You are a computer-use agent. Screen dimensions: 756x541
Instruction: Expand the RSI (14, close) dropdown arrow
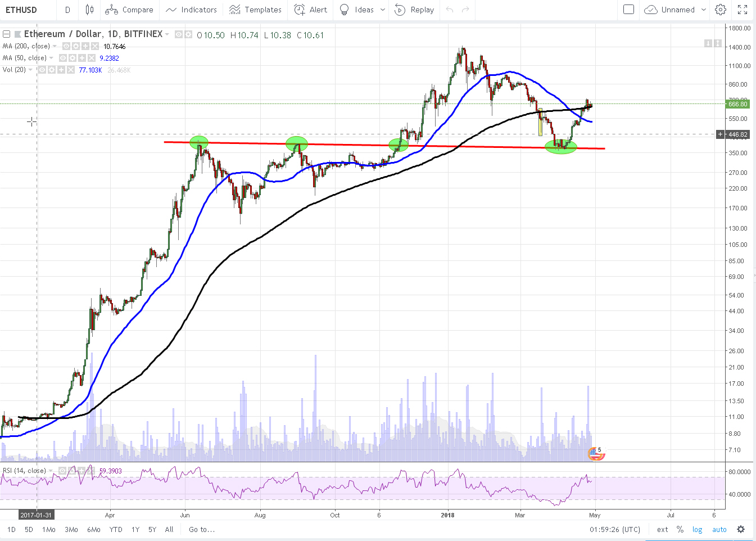click(x=51, y=471)
